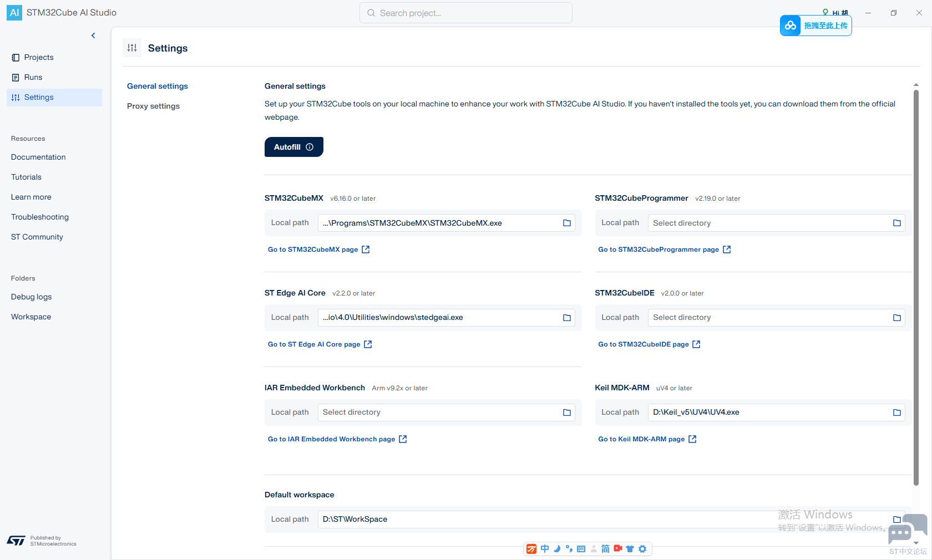
Task: Click the info icon on the Autofill button
Action: [310, 147]
